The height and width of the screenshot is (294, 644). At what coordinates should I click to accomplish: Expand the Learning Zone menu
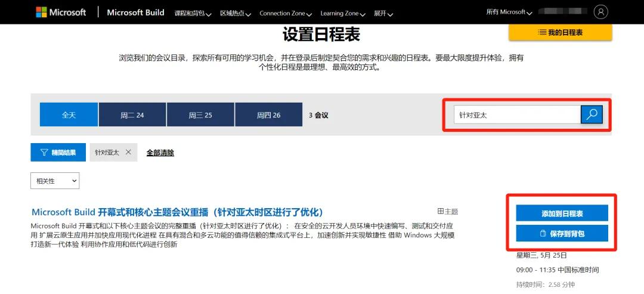click(x=342, y=14)
